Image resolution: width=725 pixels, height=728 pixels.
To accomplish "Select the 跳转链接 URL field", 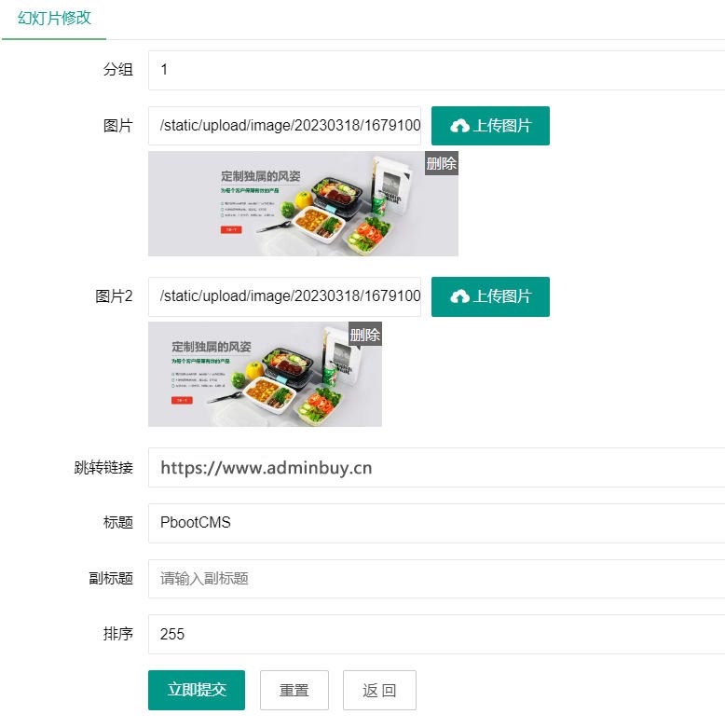I will coord(436,467).
